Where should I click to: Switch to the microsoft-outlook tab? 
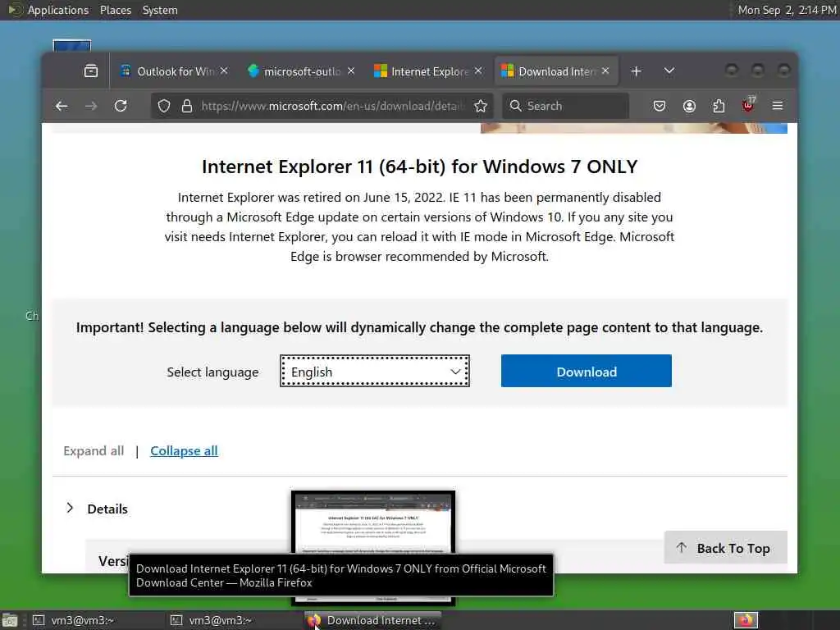[302, 71]
